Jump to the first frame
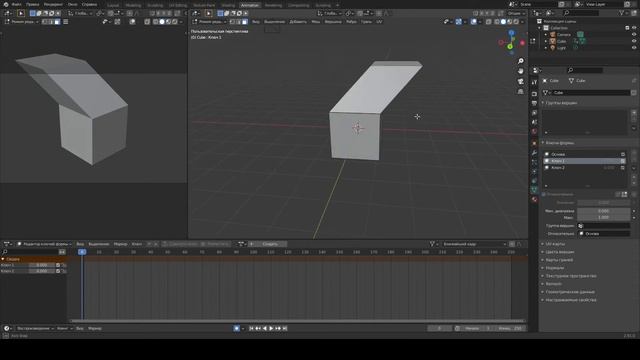 [251, 328]
